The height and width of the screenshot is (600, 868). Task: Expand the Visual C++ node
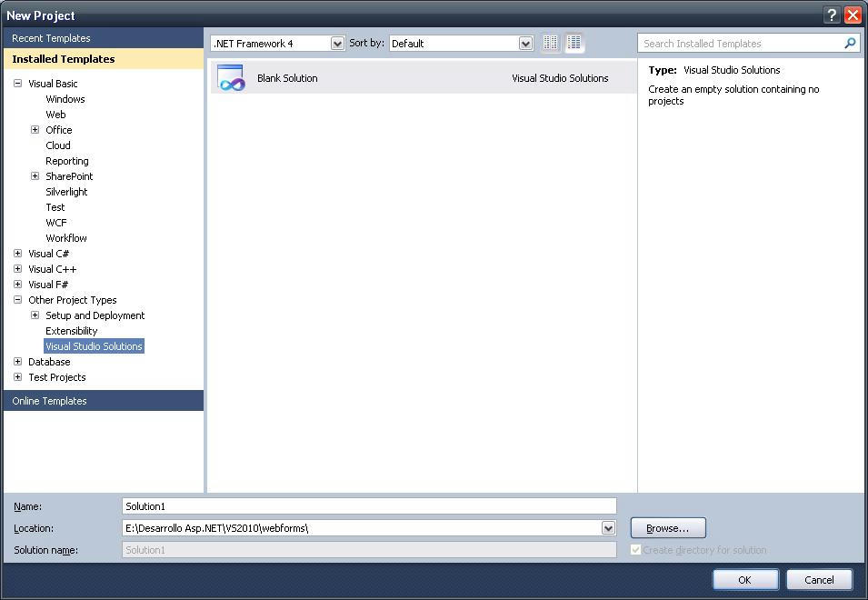[17, 269]
